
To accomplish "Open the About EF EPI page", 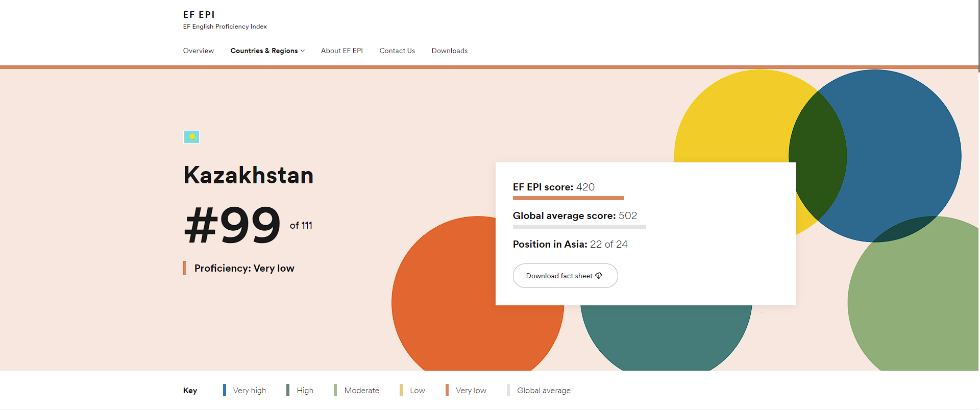I will click(341, 51).
